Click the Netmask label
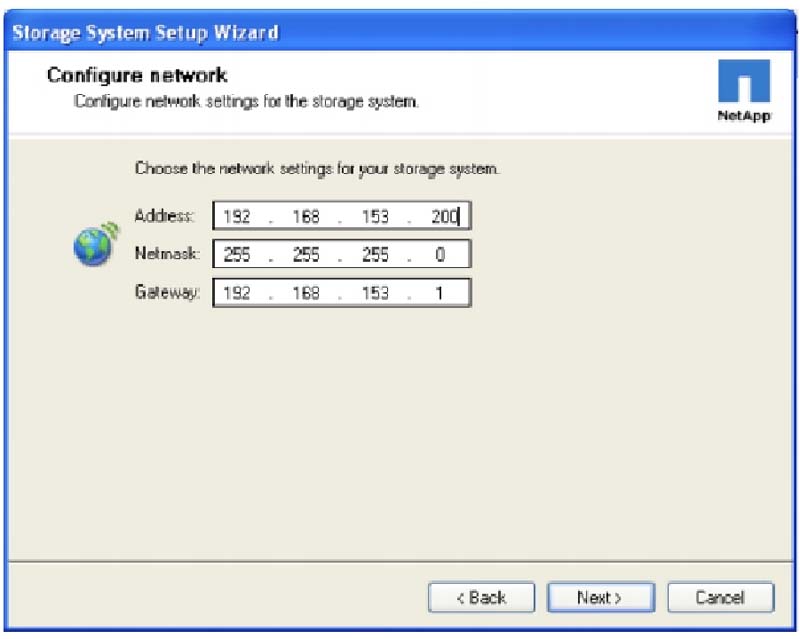The image size is (800, 639). (x=167, y=253)
